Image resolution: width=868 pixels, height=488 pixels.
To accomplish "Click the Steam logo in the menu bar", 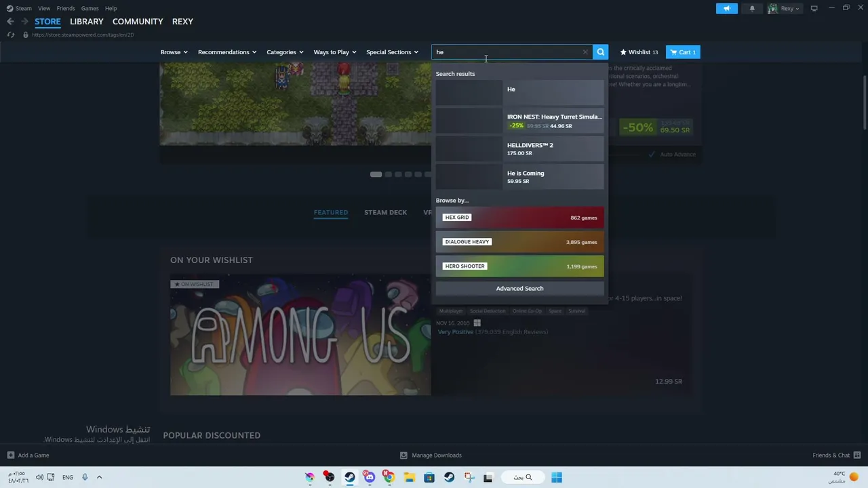I will tap(9, 8).
